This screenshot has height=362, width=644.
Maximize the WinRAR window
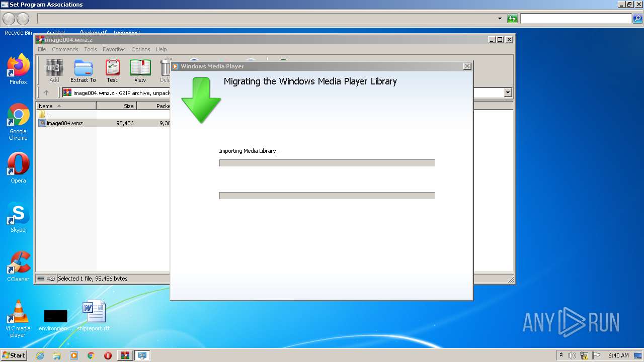coord(500,39)
